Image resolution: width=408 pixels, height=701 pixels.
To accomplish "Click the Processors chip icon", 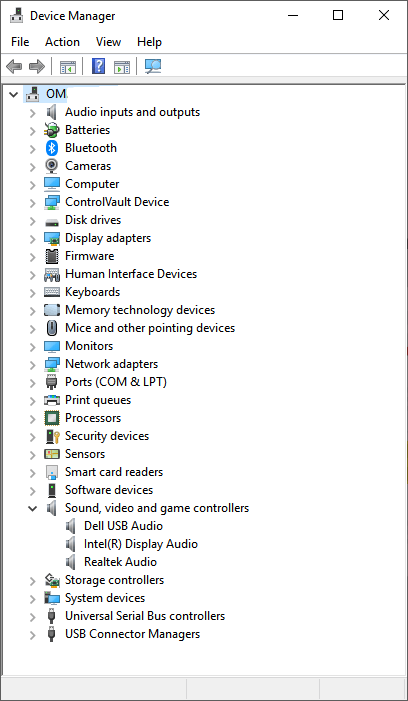I will click(x=52, y=418).
